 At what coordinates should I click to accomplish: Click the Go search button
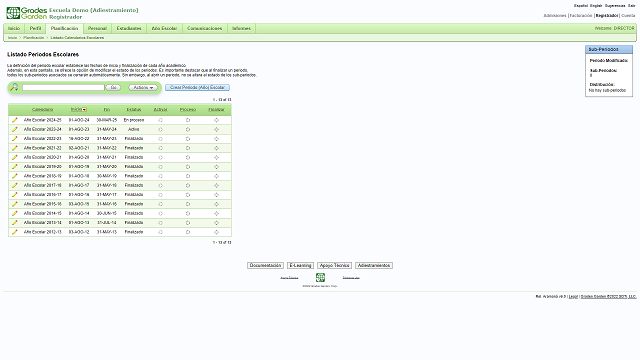pos(113,87)
